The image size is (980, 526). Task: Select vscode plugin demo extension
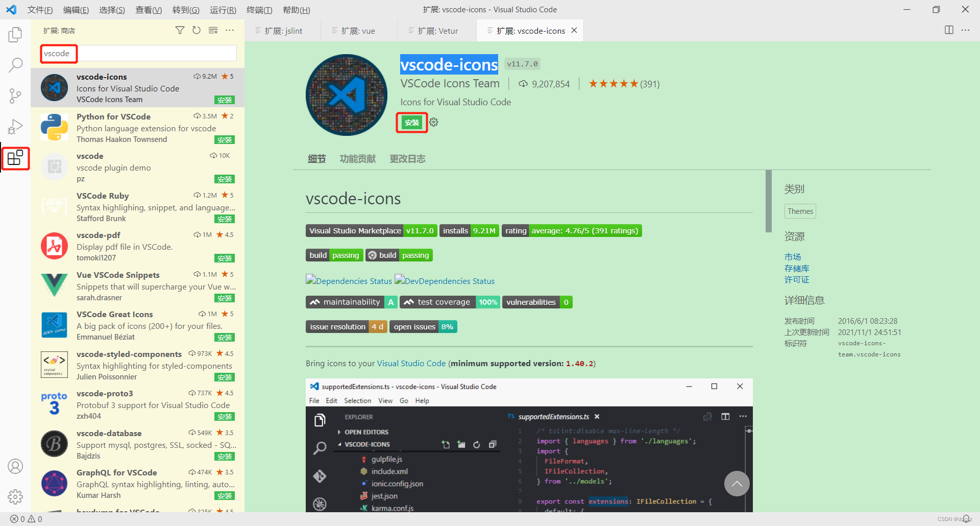coord(137,167)
